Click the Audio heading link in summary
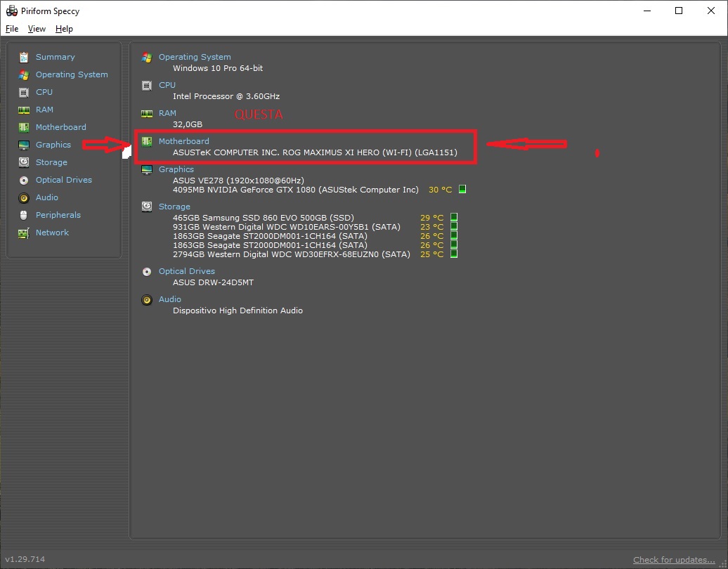 [170, 299]
